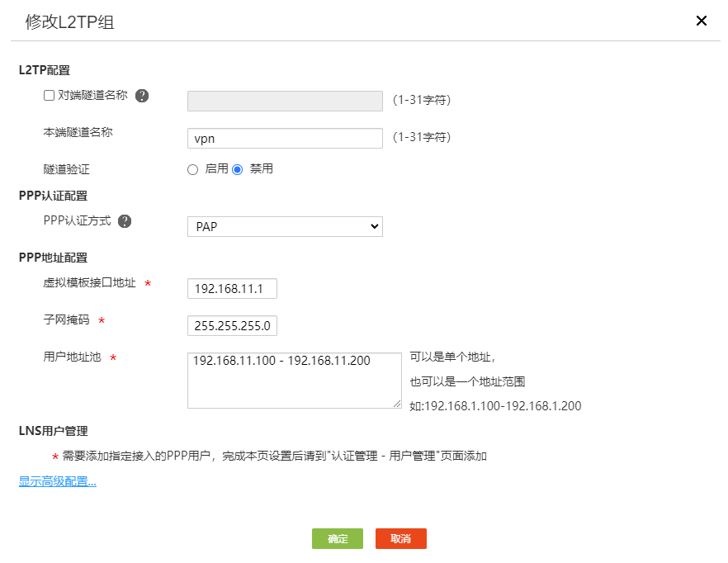Click the 虚拟模板接口地址 field with 192.168.11.1
Screen dimensions: 728x563
pos(232,289)
